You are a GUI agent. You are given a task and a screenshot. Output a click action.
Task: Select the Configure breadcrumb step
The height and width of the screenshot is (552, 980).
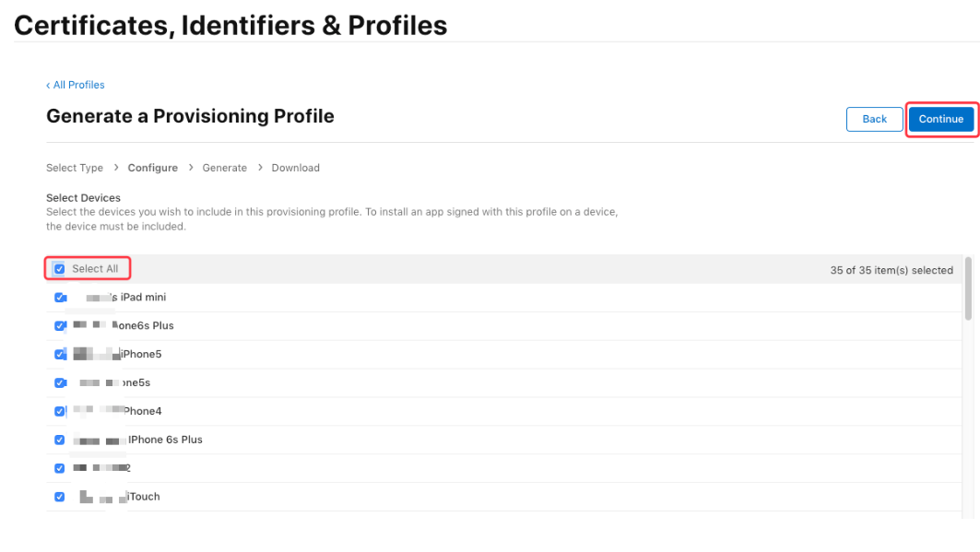(153, 168)
